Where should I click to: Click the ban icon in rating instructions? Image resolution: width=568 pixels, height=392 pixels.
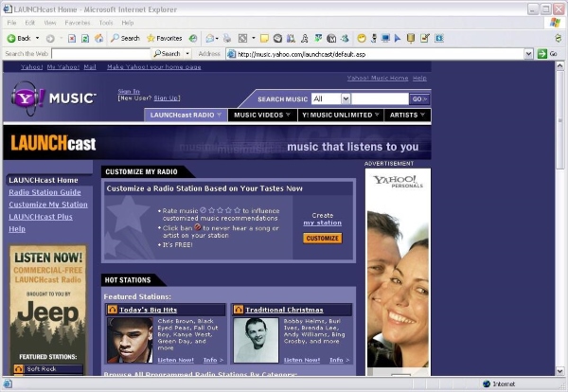point(198,227)
